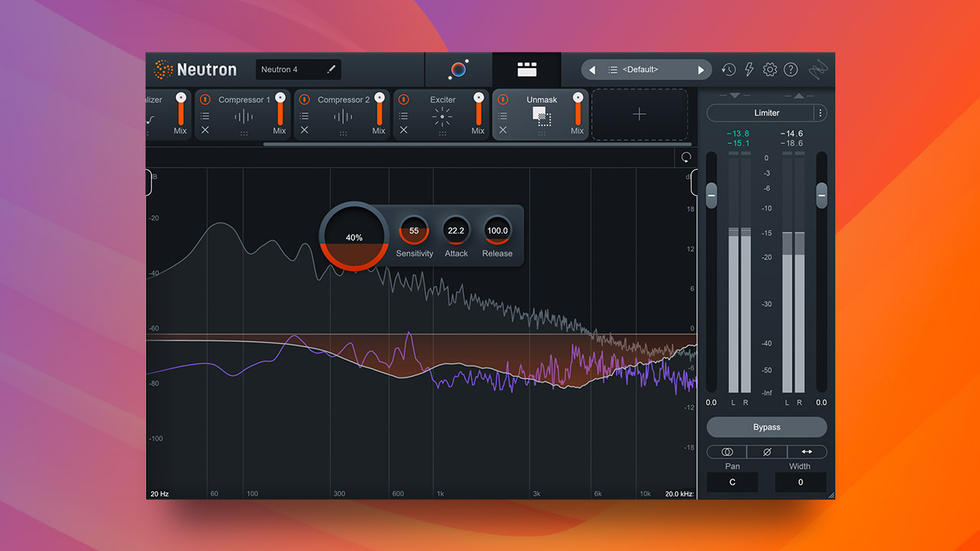Reset the spectrum with circular arrow icon
The height and width of the screenshot is (551, 980).
(x=686, y=158)
